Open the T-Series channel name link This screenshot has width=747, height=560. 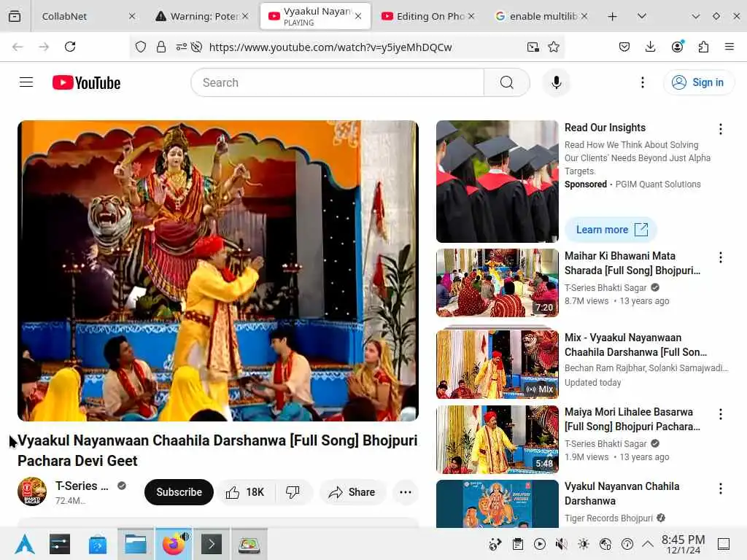tap(82, 486)
